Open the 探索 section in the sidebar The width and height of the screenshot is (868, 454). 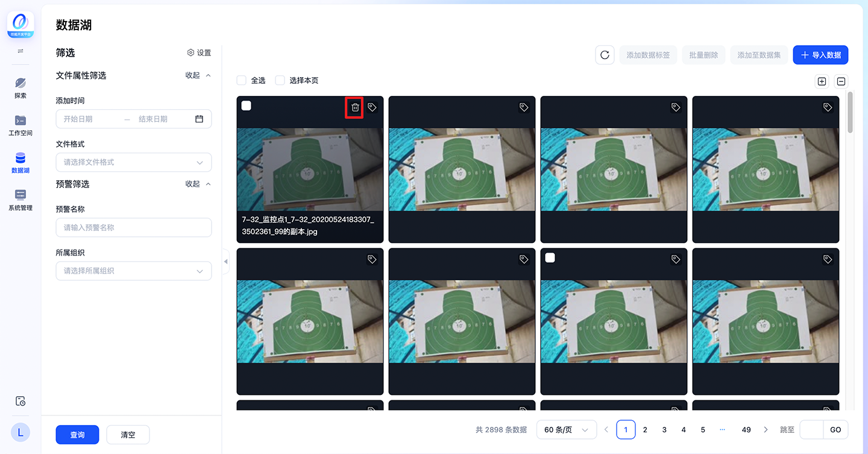tap(20, 88)
